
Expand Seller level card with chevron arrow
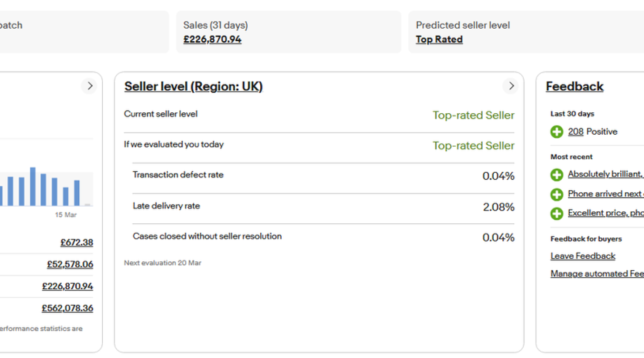[511, 86]
